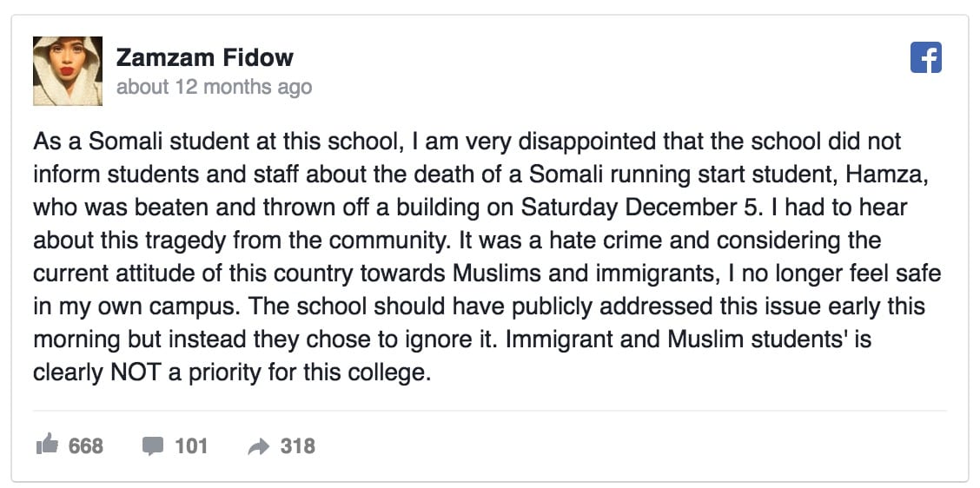The width and height of the screenshot is (980, 488).
Task: Click the name "Hamza" in the post
Action: (891, 174)
